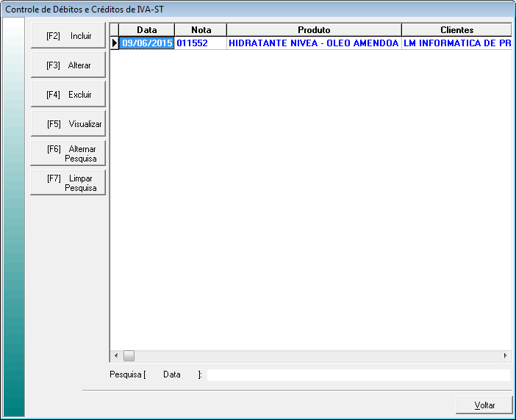Select the HIDRATANTE NIVEA product cell
This screenshot has height=420, width=516.
(314, 43)
